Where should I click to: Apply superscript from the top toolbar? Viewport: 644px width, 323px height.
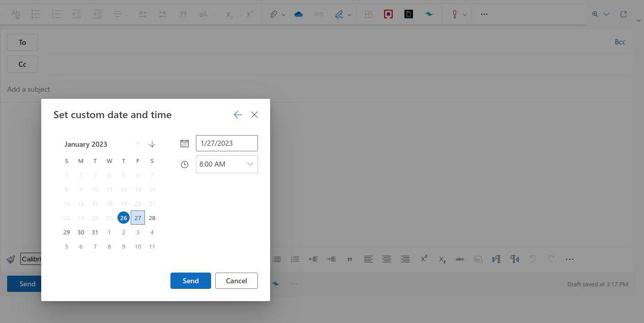coord(249,14)
